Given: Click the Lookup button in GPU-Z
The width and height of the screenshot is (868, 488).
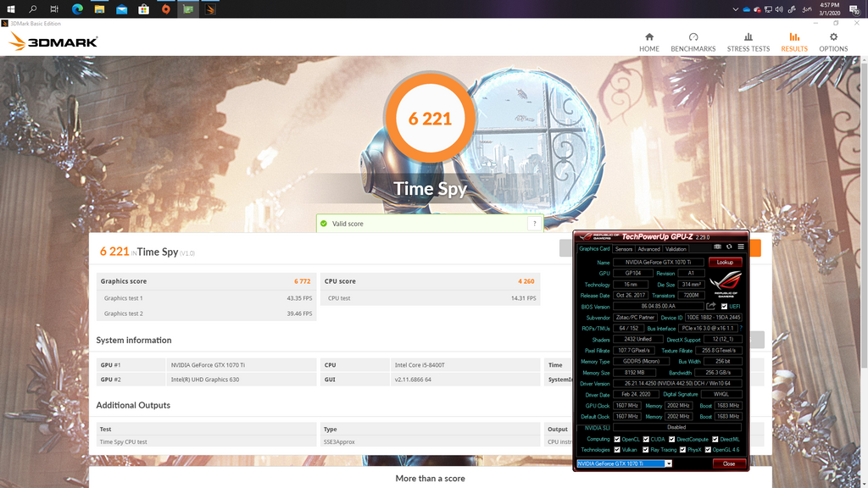Looking at the screenshot, I should click(726, 263).
